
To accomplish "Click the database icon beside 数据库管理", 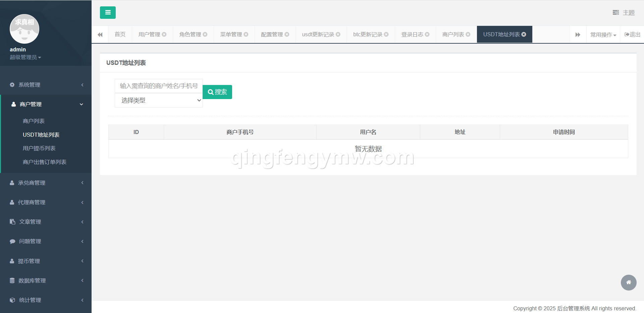I will [x=12, y=280].
